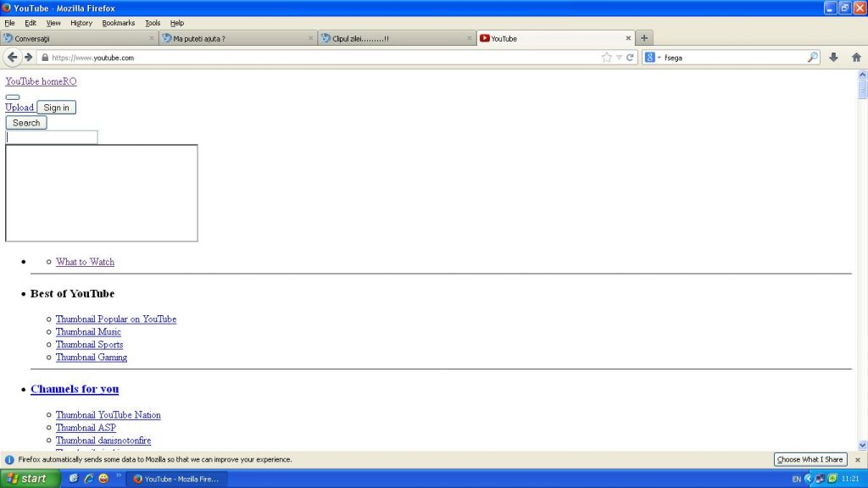Open the Downloads arrow button
The image size is (868, 488).
coord(833,58)
